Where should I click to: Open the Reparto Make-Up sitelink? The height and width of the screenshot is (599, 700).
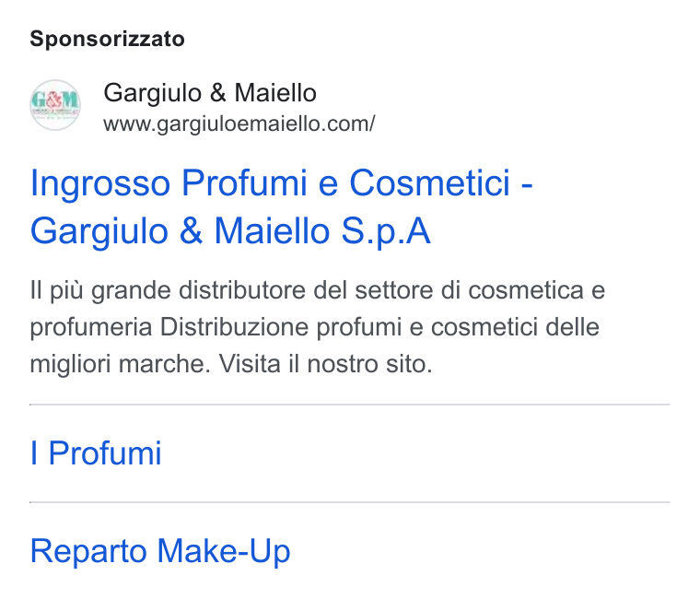160,551
